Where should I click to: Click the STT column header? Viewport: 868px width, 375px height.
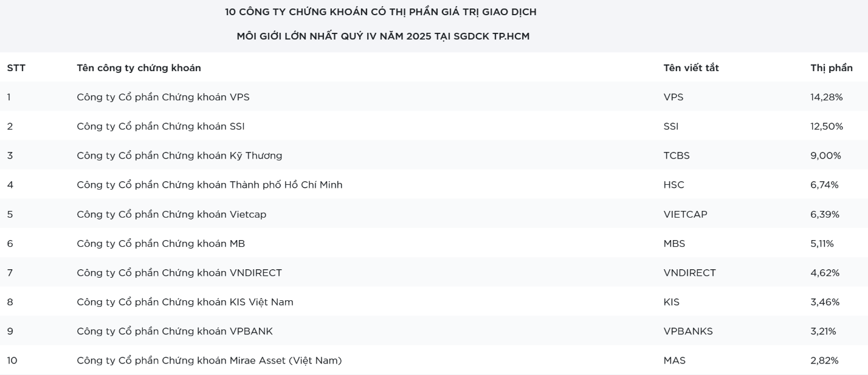point(16,67)
